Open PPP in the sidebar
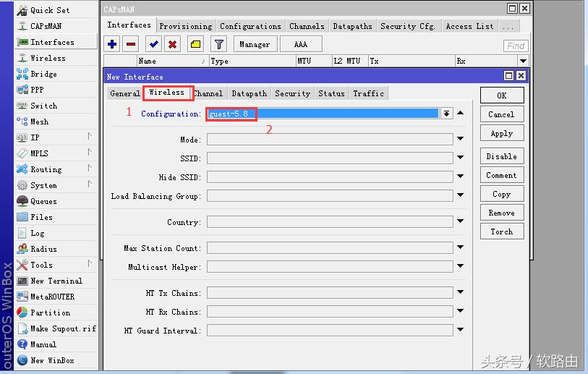Screen dimensions: 588x374 coord(56,90)
